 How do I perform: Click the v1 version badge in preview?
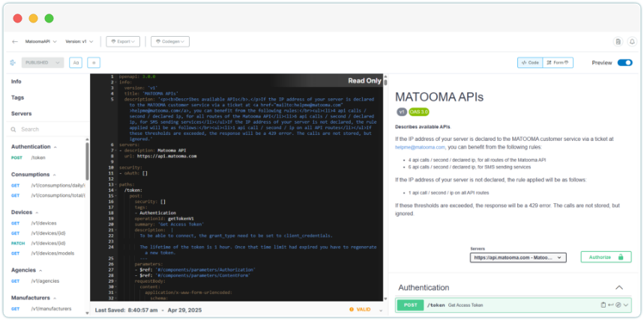[x=402, y=112]
